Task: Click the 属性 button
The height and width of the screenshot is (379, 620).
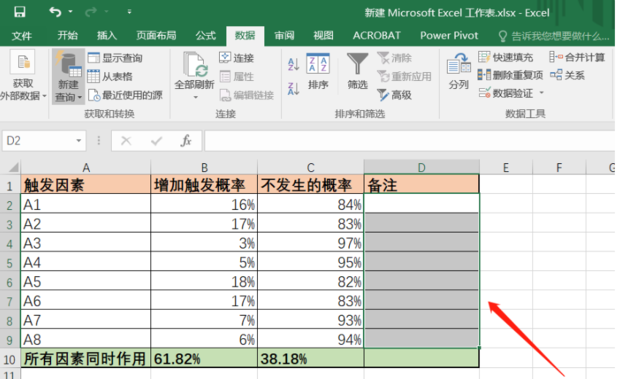Action: pyautogui.click(x=236, y=76)
